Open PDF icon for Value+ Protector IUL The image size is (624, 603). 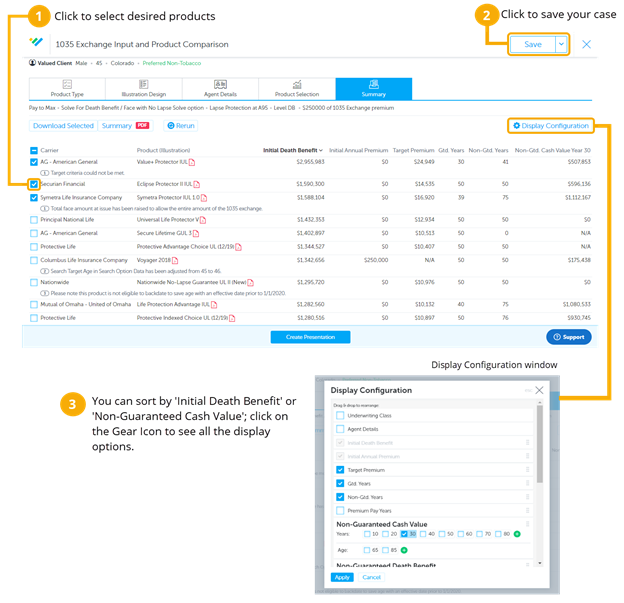click(x=192, y=162)
